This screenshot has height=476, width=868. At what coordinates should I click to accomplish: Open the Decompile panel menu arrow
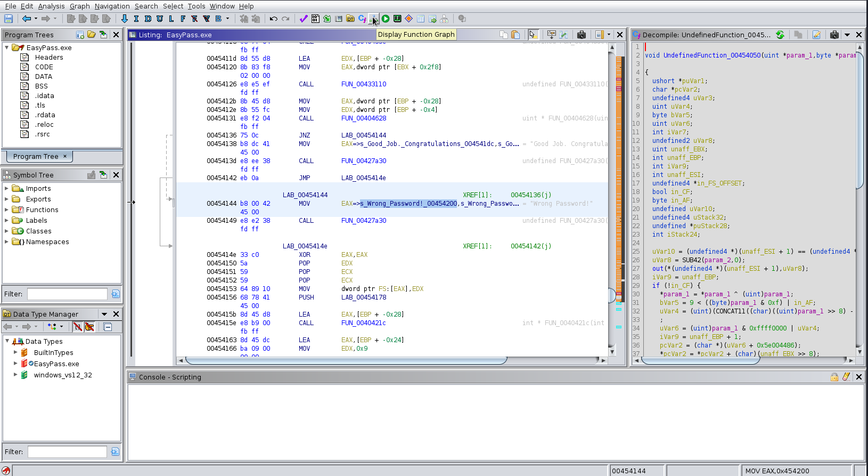(847, 35)
